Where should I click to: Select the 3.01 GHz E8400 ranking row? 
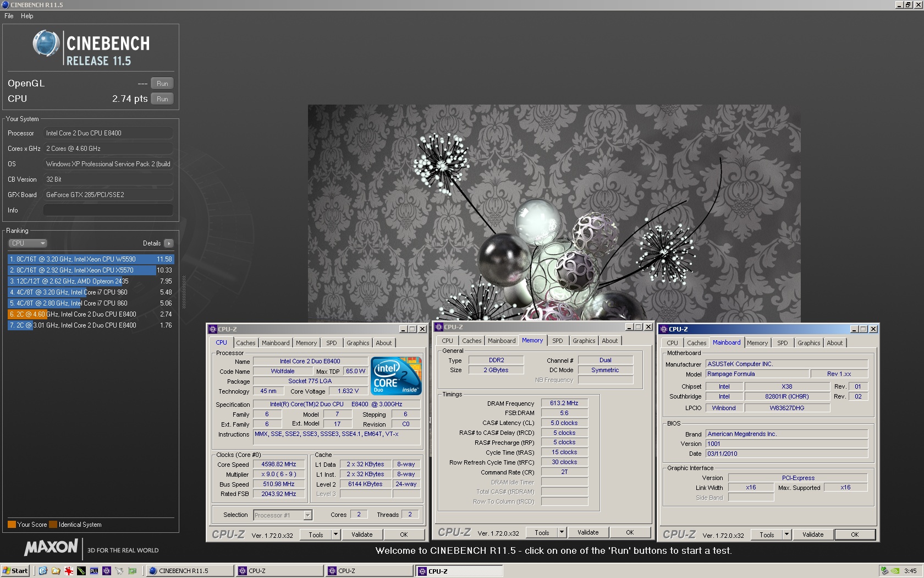point(91,325)
